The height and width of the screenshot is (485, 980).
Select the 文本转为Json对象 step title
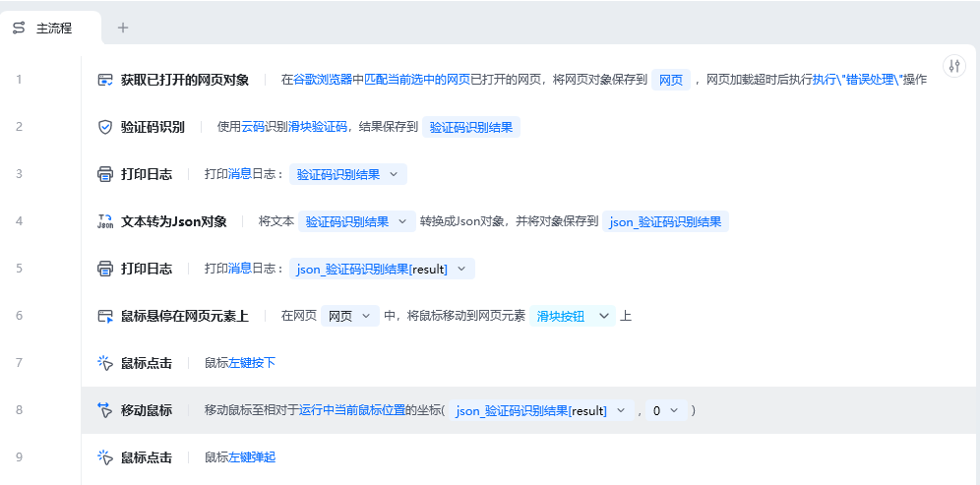pos(174,222)
